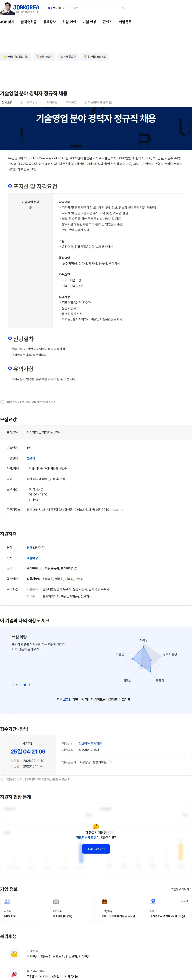Click the radar chart of core competencies

pyautogui.click(x=144, y=661)
